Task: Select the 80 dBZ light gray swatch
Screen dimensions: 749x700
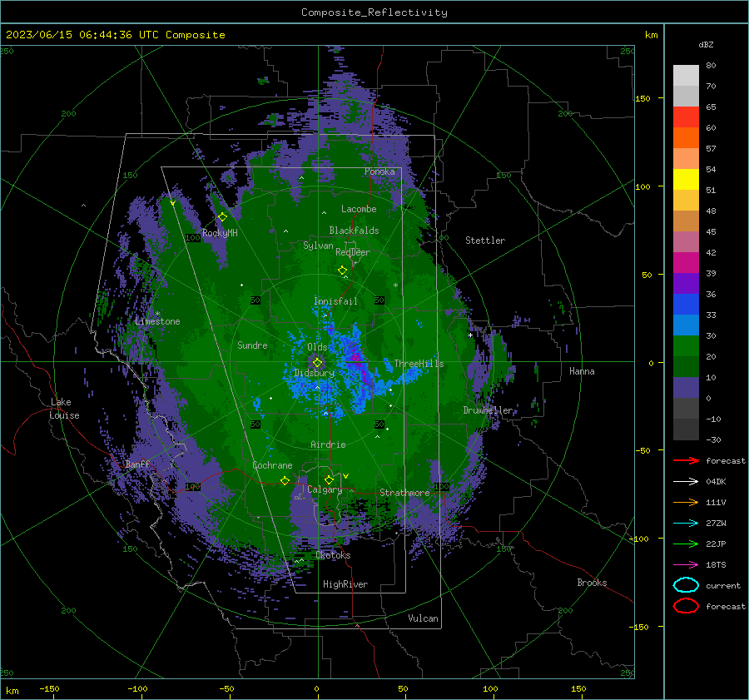Action: point(686,75)
